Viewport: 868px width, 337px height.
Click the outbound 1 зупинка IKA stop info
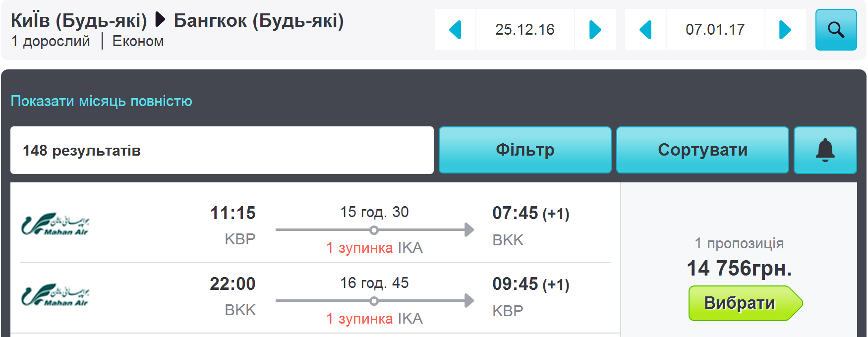tap(374, 248)
